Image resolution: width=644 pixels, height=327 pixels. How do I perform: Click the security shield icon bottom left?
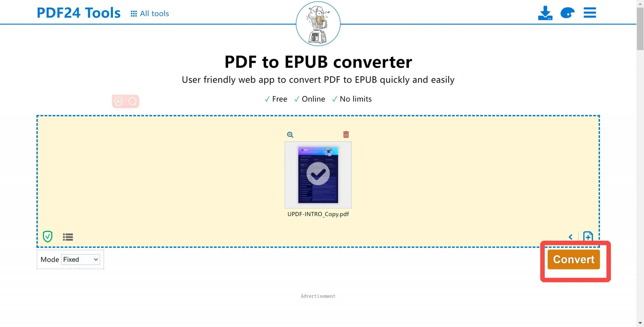click(x=48, y=237)
